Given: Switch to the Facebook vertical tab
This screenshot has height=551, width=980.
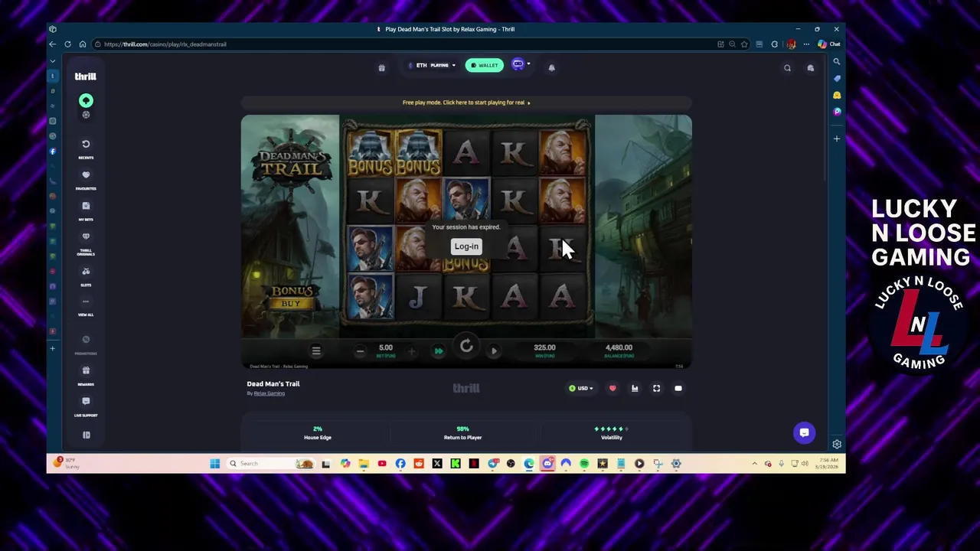Looking at the screenshot, I should tap(53, 152).
